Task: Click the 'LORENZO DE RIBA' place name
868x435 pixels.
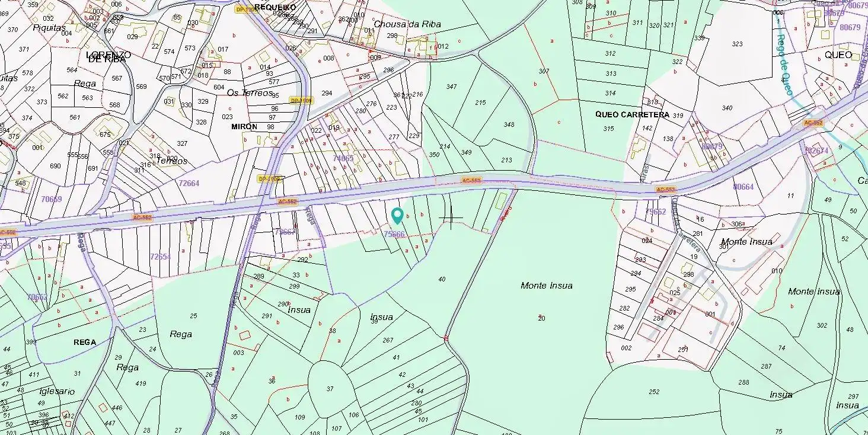Action: pos(108,56)
